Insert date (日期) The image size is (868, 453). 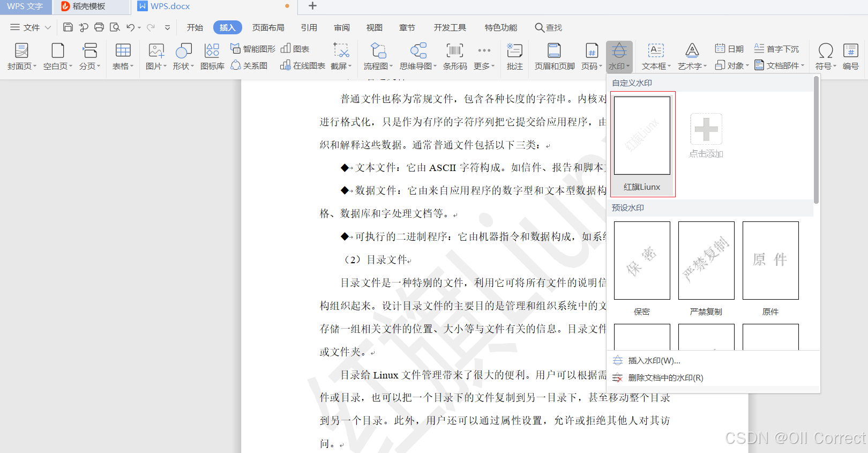(x=729, y=49)
